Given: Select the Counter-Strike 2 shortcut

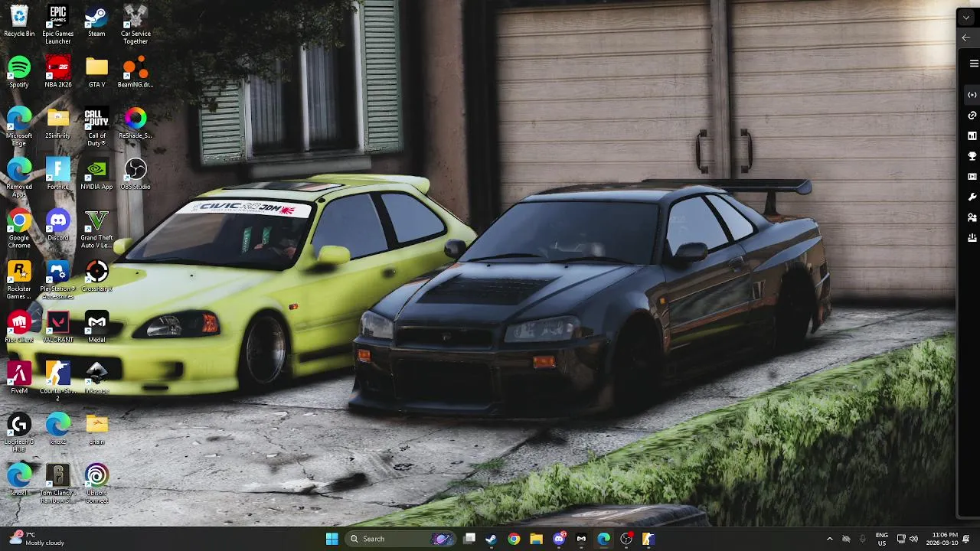Looking at the screenshot, I should pos(57,382).
